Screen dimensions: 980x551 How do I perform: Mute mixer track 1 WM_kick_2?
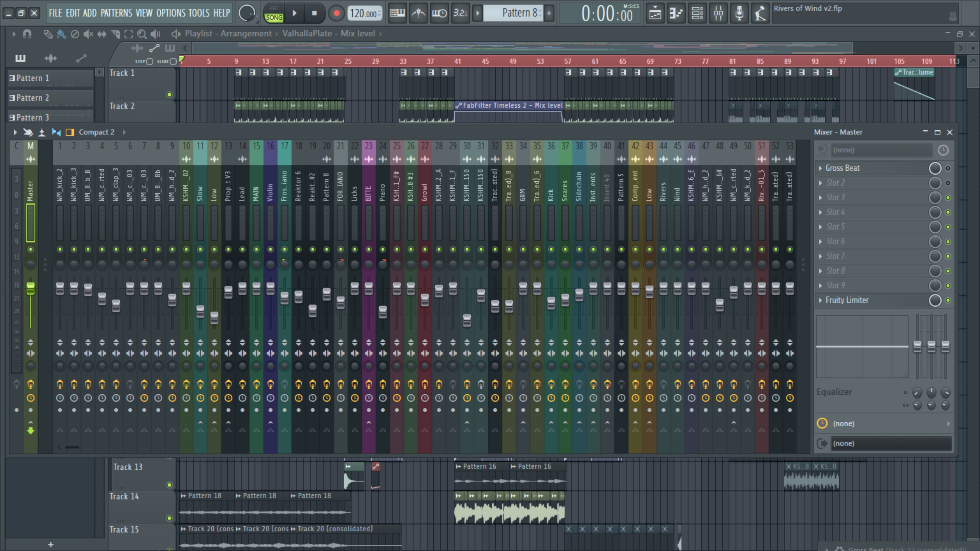(x=60, y=249)
